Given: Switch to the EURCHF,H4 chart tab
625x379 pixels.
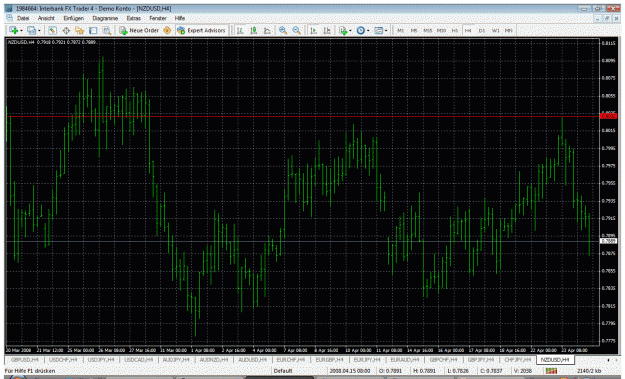Looking at the screenshot, I should (291, 359).
